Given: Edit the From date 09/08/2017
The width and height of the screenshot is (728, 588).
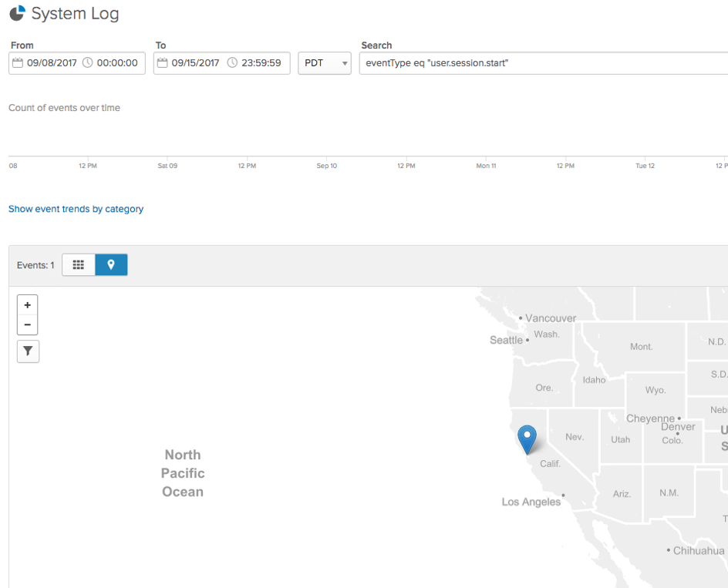Looking at the screenshot, I should (x=52, y=63).
